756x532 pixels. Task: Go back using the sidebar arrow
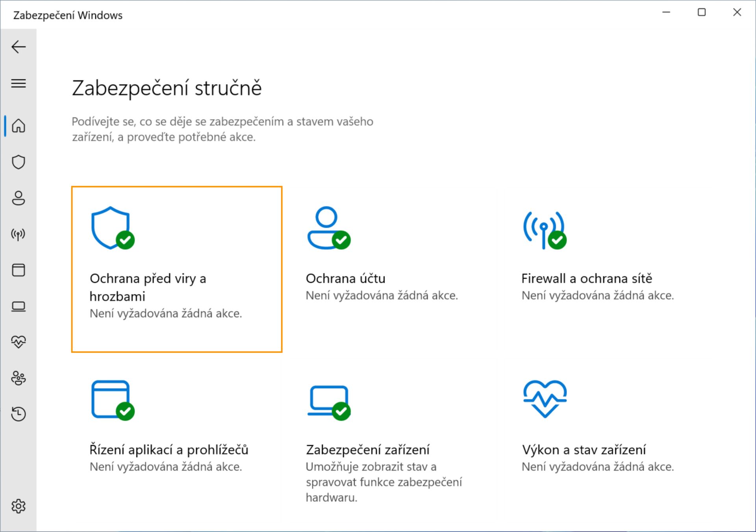tap(19, 47)
